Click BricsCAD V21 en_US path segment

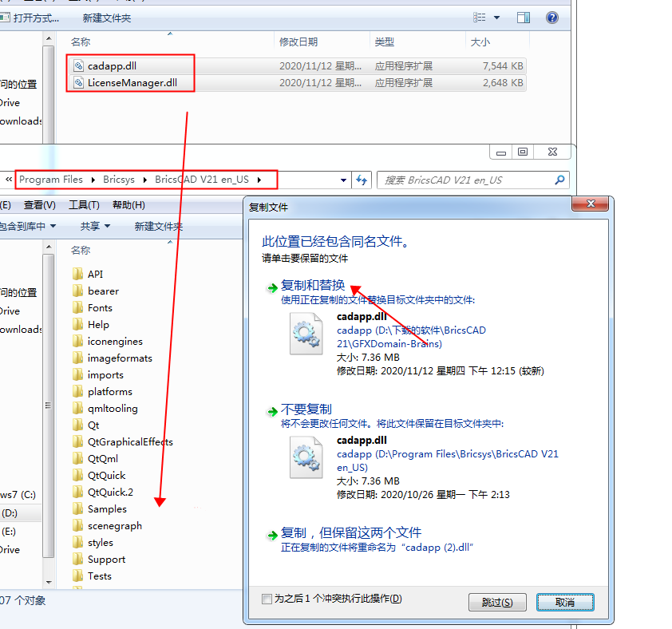202,180
